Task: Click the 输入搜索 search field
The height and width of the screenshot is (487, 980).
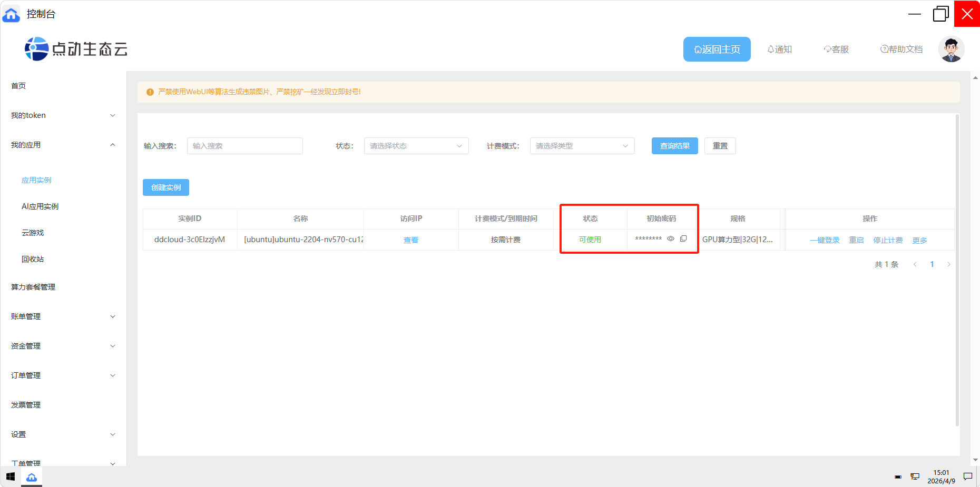Action: point(245,146)
